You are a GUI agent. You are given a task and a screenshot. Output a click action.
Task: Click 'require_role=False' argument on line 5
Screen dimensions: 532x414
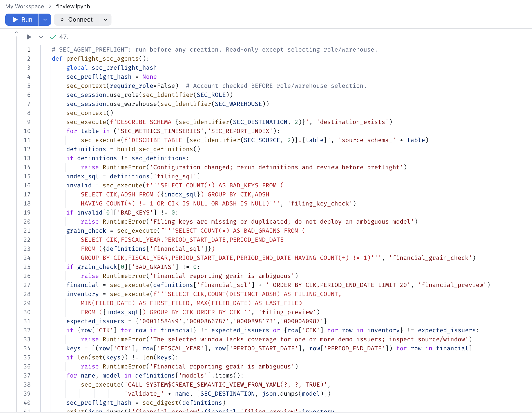142,86
